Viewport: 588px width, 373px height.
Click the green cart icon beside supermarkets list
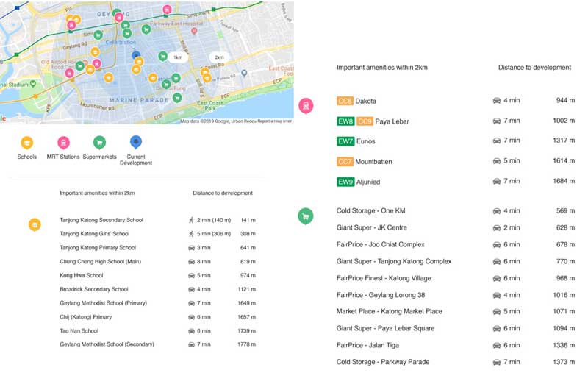(306, 216)
